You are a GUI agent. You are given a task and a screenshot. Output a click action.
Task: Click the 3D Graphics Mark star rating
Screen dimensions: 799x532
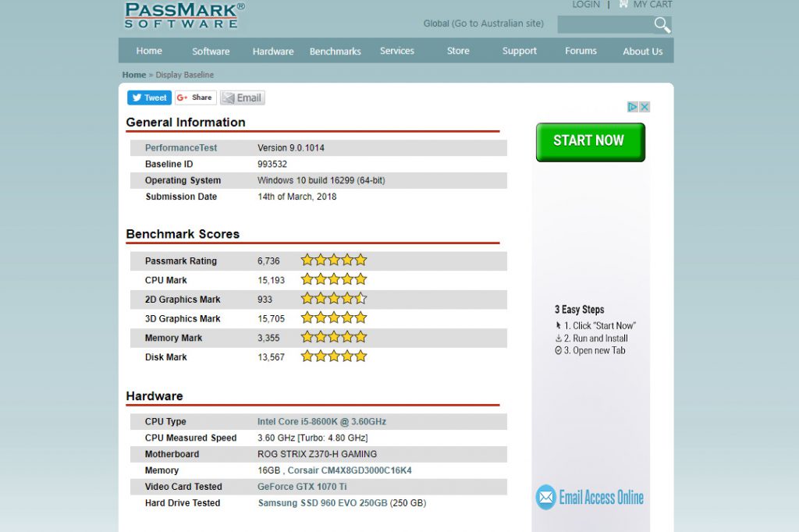tap(334, 318)
